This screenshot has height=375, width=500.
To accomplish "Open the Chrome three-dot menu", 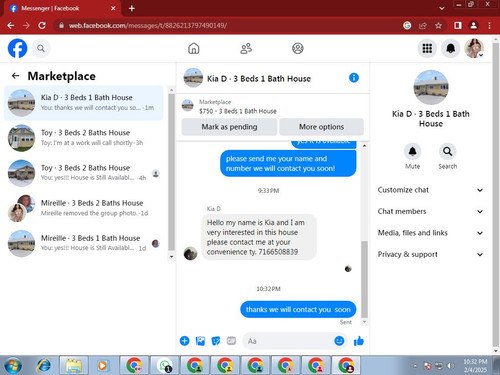I will 489,25.
